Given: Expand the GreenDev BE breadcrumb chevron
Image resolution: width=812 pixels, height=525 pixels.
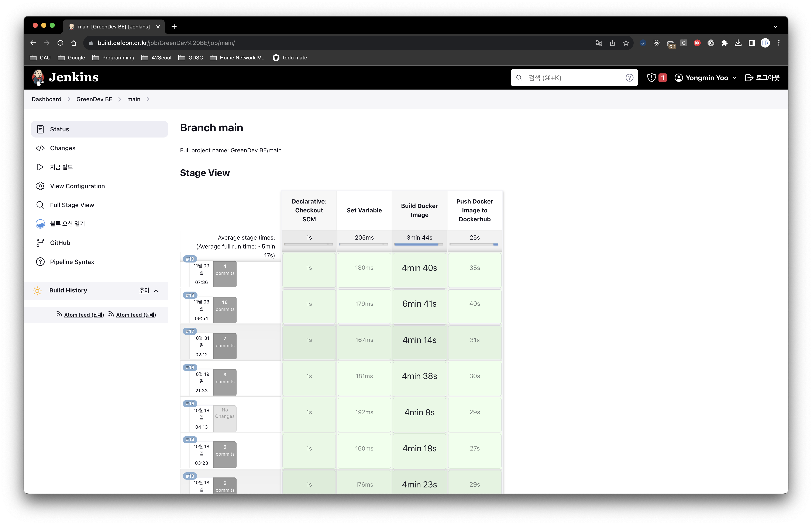Looking at the screenshot, I should pyautogui.click(x=120, y=99).
